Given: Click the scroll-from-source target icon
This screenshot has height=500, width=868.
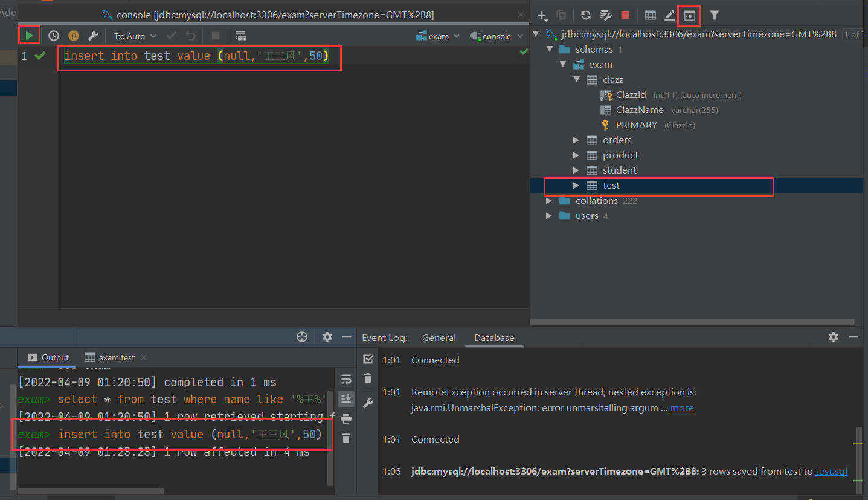Looking at the screenshot, I should [302, 337].
